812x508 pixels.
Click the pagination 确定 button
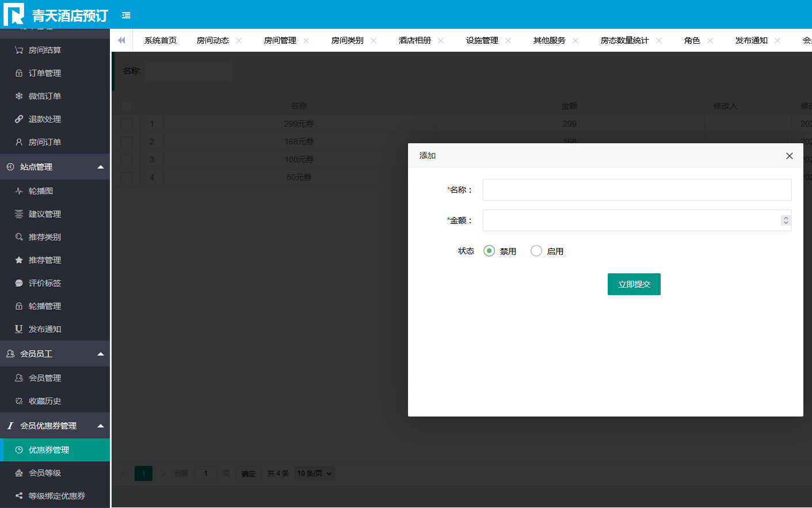[x=249, y=473]
